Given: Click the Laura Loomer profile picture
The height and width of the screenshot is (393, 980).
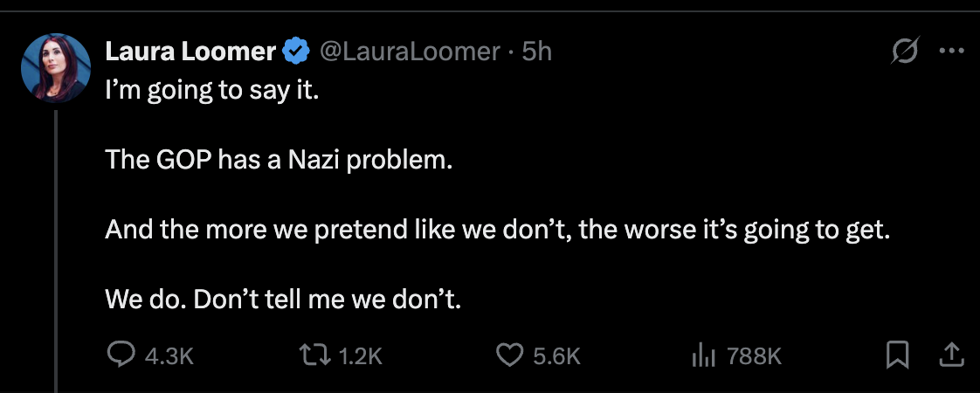Looking at the screenshot, I should coord(56,68).
